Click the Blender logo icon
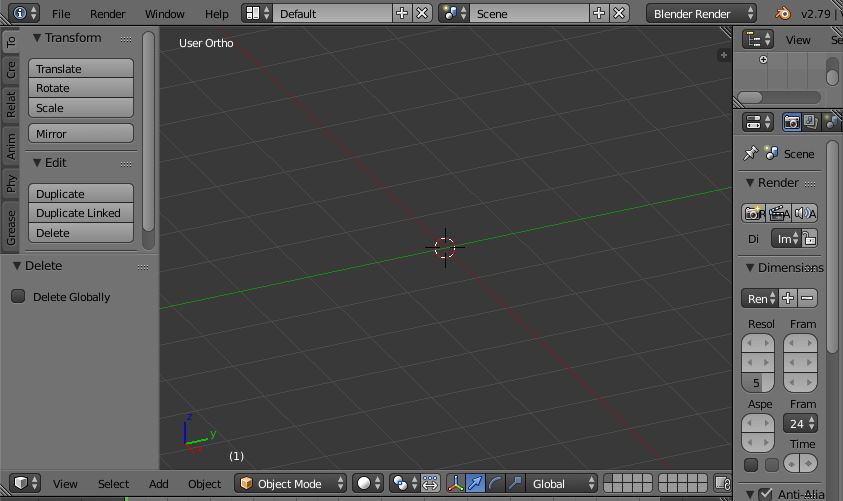This screenshot has width=843, height=501. tap(783, 13)
